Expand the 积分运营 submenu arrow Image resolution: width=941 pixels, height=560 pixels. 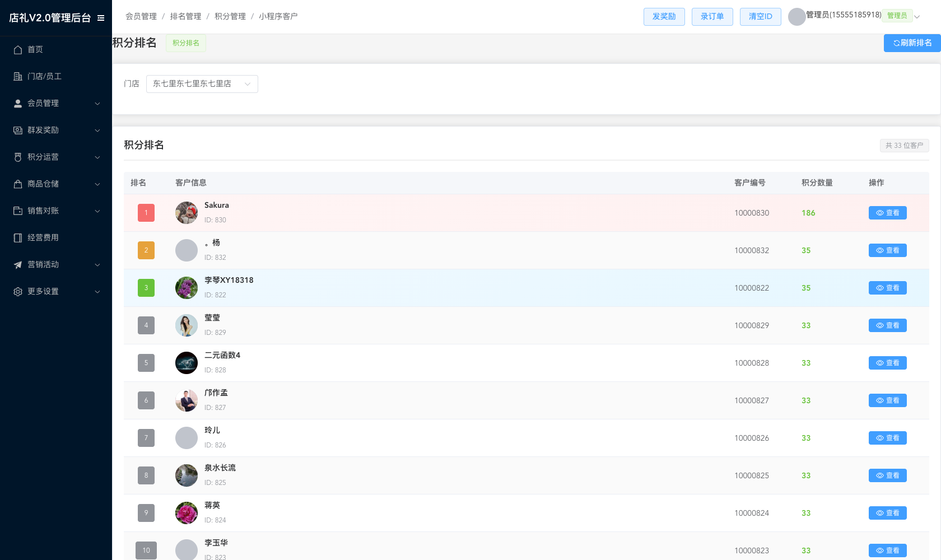97,157
